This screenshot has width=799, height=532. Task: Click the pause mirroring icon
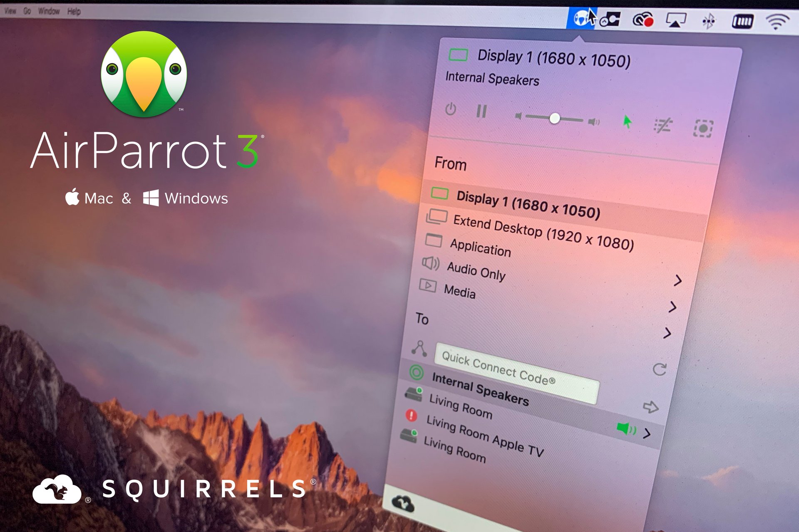tap(481, 111)
